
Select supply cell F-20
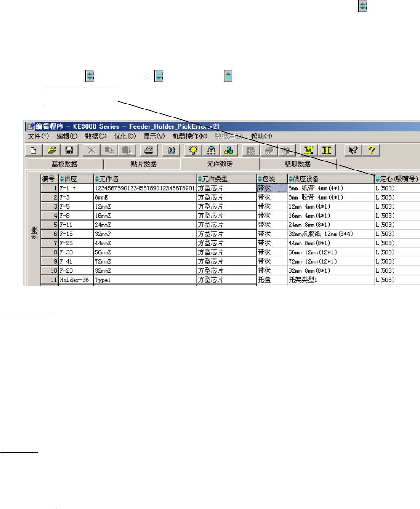point(76,270)
